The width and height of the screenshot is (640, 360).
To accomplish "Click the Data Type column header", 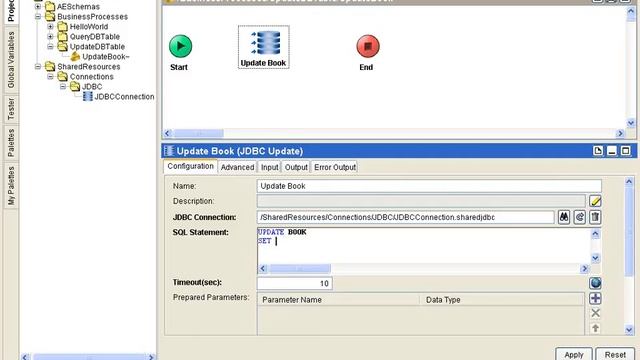I will pos(502,300).
